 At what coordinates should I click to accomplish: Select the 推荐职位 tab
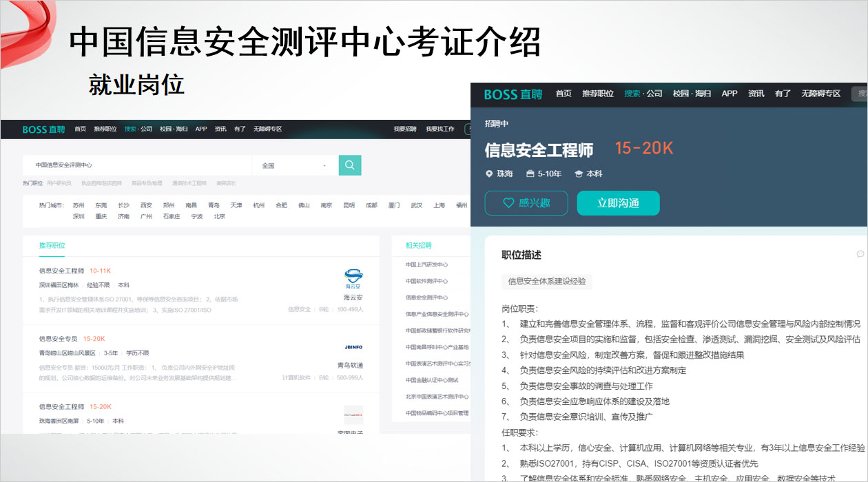[52, 245]
